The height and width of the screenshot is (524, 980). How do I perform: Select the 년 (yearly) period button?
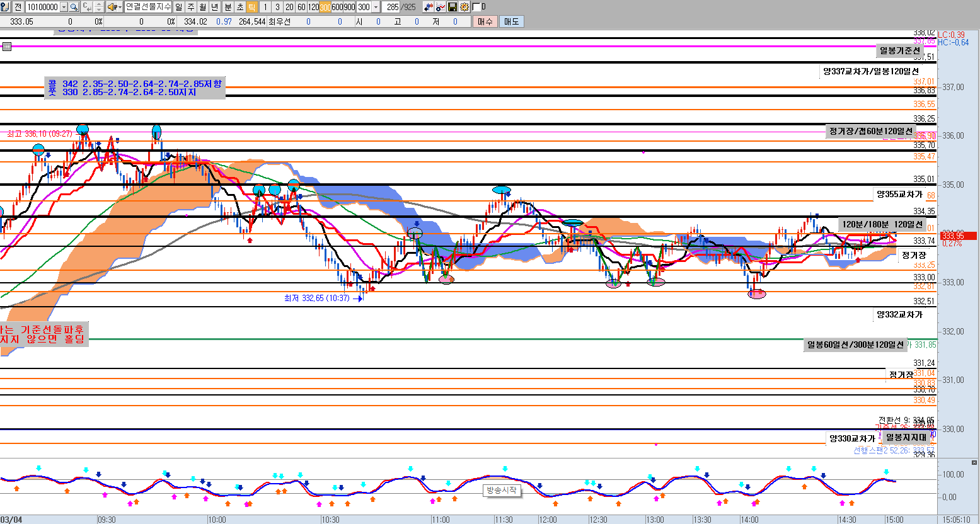tap(214, 7)
